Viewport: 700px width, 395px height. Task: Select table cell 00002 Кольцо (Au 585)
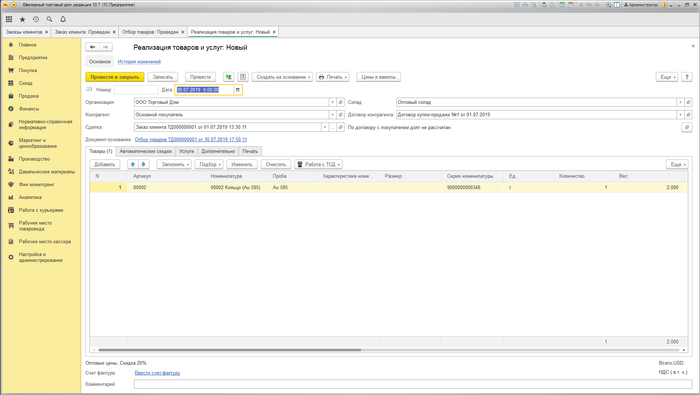point(236,187)
